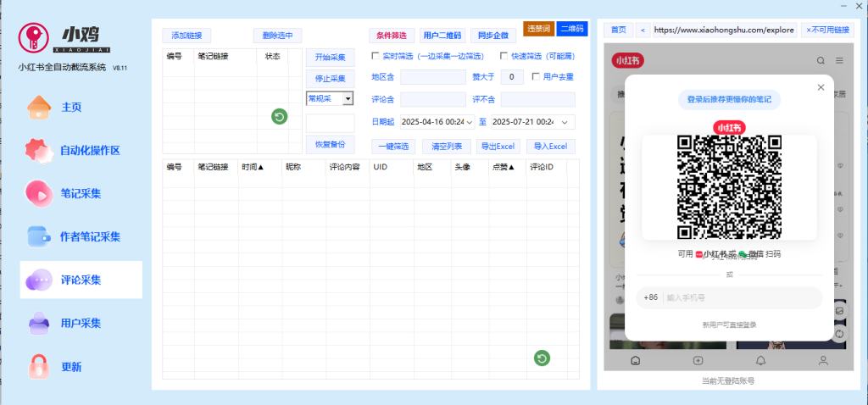Open the 自动化操作区 gear icon
Viewport: 868px width, 405px height.
(x=39, y=151)
